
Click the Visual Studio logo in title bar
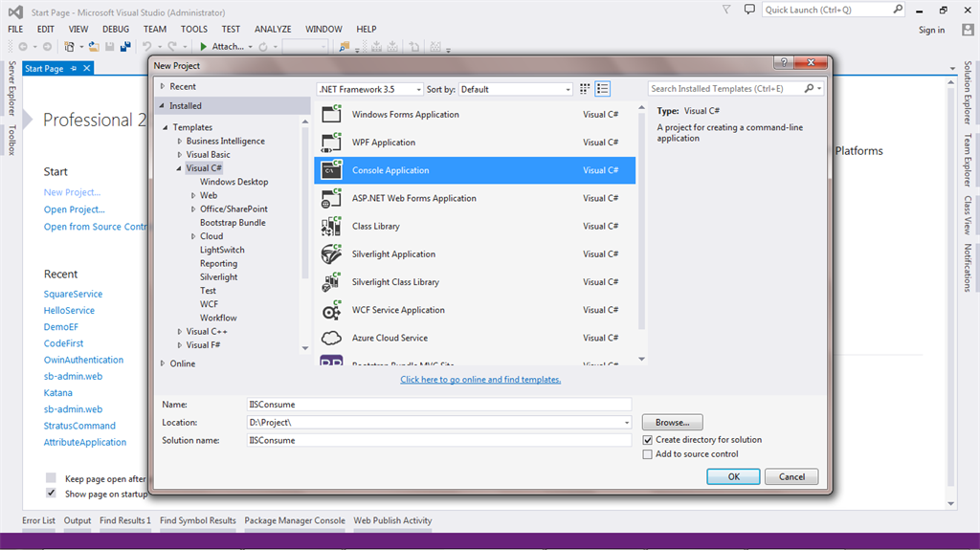(15, 11)
